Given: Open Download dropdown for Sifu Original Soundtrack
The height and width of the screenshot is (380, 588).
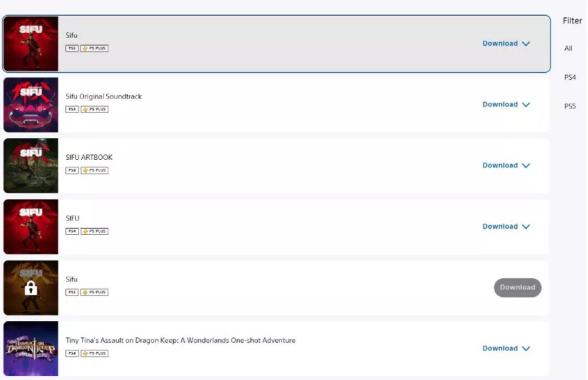Looking at the screenshot, I should point(506,104).
